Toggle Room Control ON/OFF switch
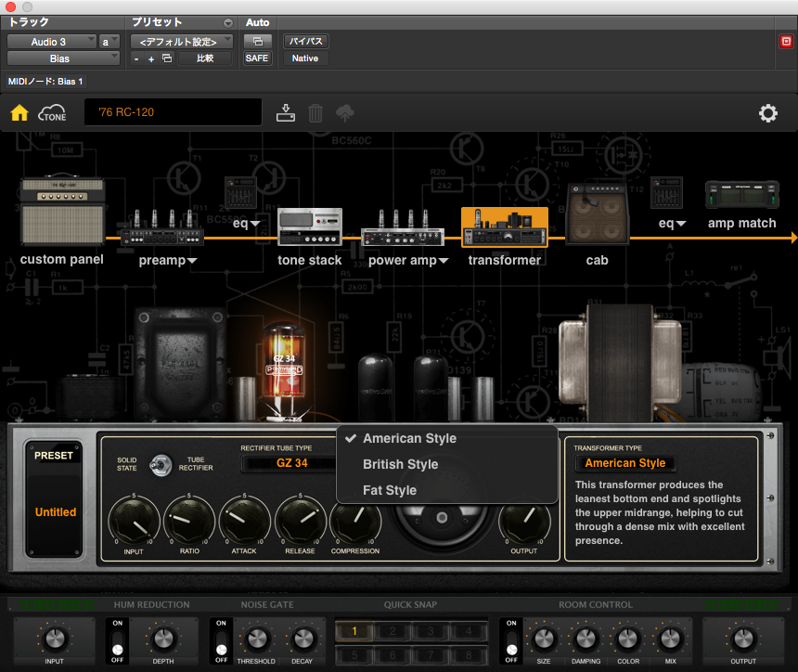This screenshot has height=672, width=798. coord(511,641)
